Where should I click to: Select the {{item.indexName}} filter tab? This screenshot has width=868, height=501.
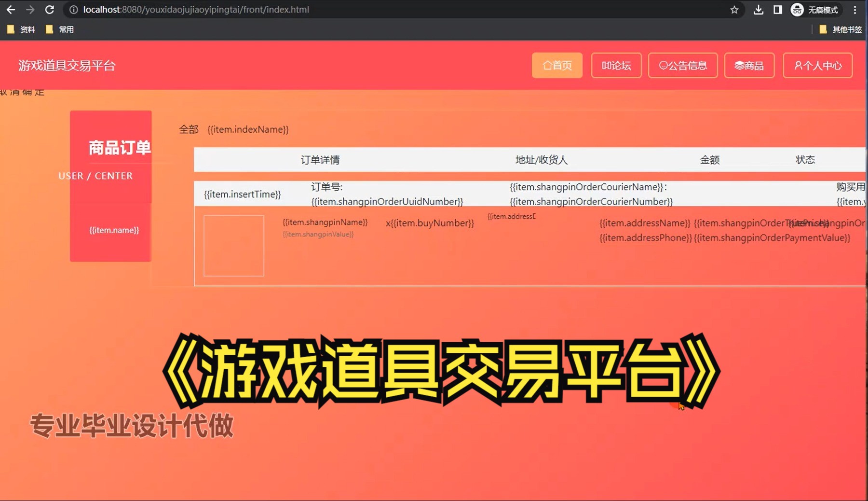pos(248,129)
